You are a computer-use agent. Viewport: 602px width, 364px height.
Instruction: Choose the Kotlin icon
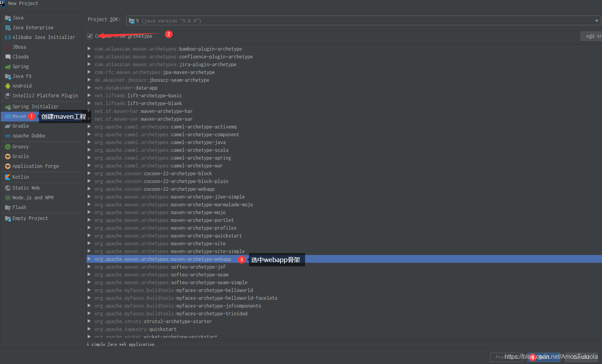pos(8,177)
